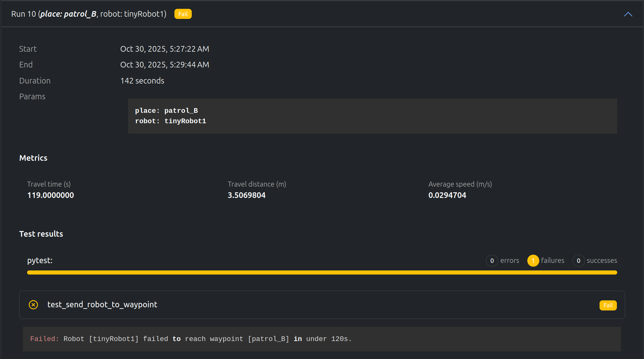Click the Start timestamp value
This screenshot has height=359, width=644.
(165, 49)
